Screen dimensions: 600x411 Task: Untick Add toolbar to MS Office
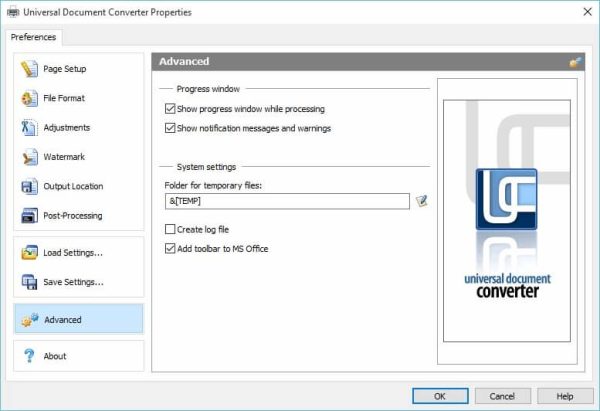tap(170, 248)
